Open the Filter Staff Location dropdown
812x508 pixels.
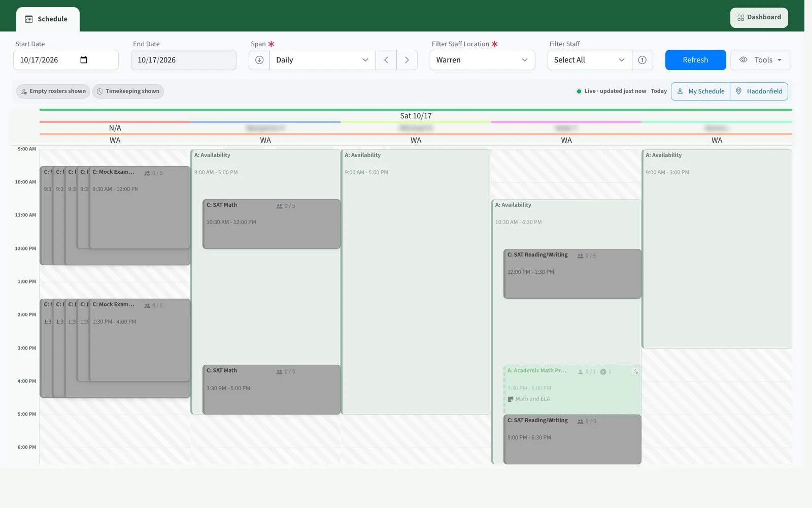click(482, 60)
